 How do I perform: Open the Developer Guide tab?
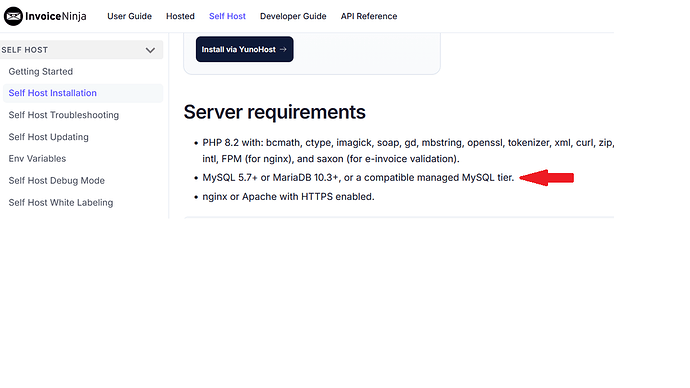pos(293,16)
